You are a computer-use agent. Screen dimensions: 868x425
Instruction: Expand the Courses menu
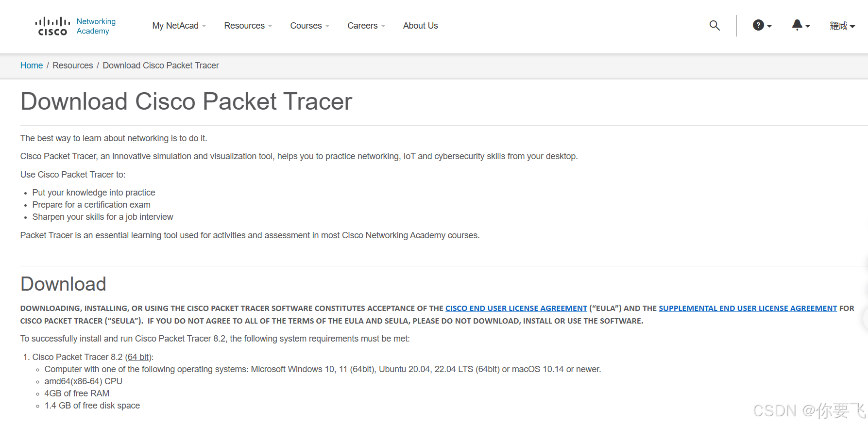[x=310, y=26]
